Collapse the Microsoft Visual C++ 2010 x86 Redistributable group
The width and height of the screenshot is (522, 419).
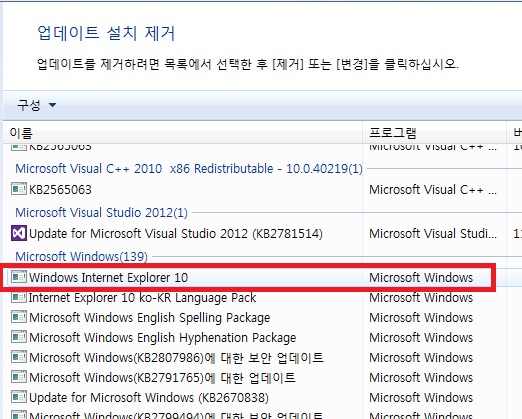coord(189,169)
